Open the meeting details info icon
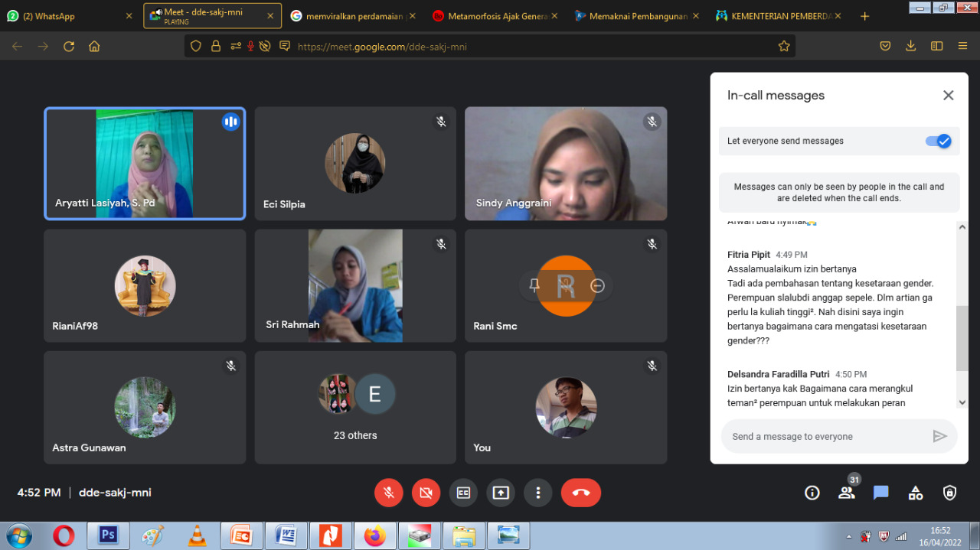The width and height of the screenshot is (980, 550). 812,493
